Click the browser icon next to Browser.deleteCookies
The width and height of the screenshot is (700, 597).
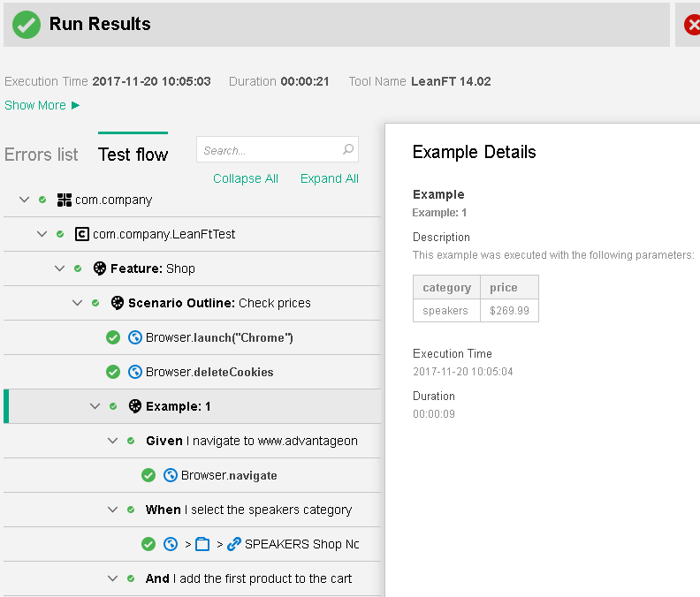point(134,372)
